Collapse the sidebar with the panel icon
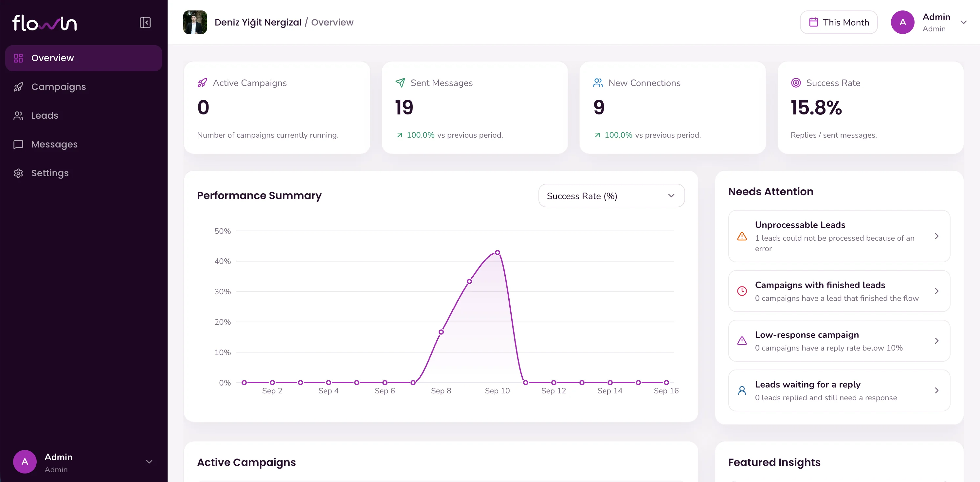 [x=145, y=23]
